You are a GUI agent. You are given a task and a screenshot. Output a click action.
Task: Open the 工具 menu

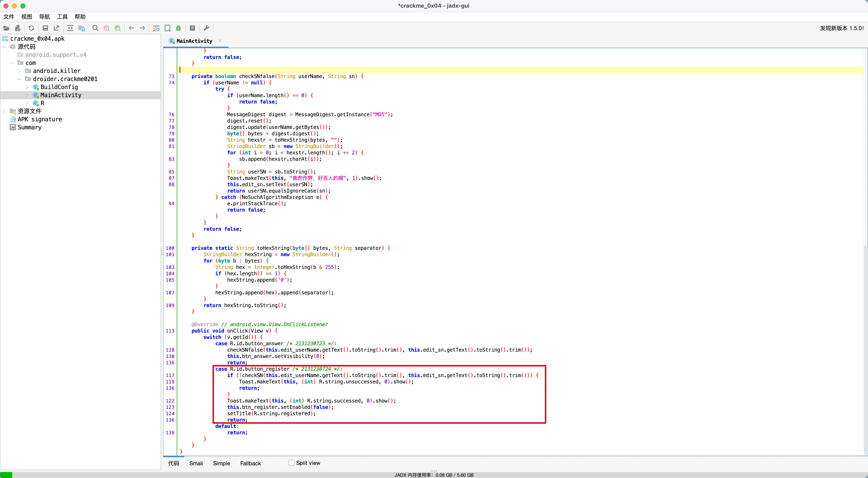[62, 17]
